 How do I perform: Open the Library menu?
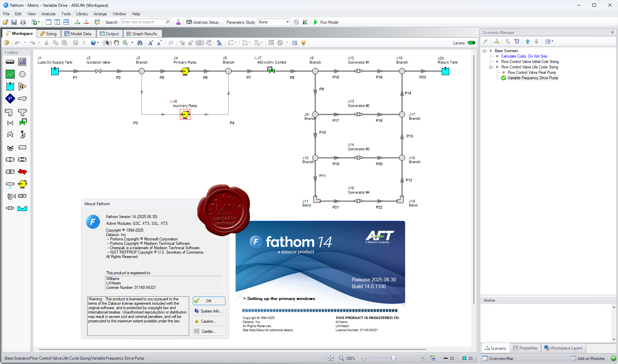pyautogui.click(x=82, y=14)
